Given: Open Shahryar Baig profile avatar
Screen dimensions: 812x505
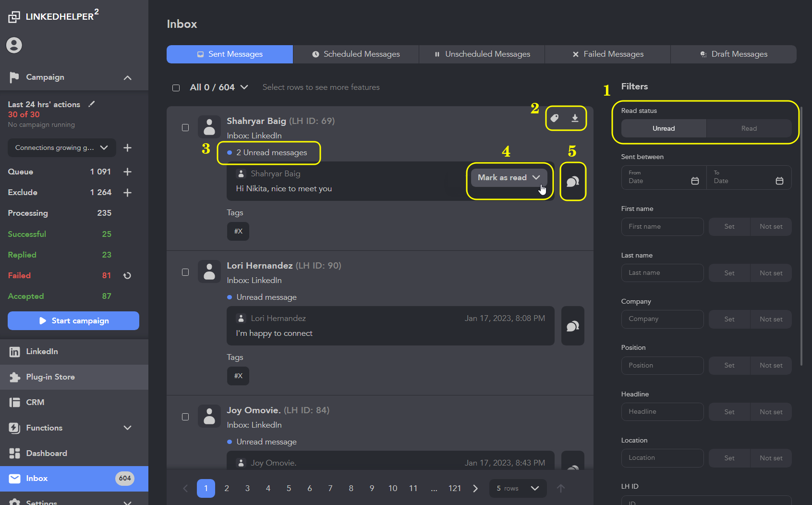Looking at the screenshot, I should click(209, 127).
